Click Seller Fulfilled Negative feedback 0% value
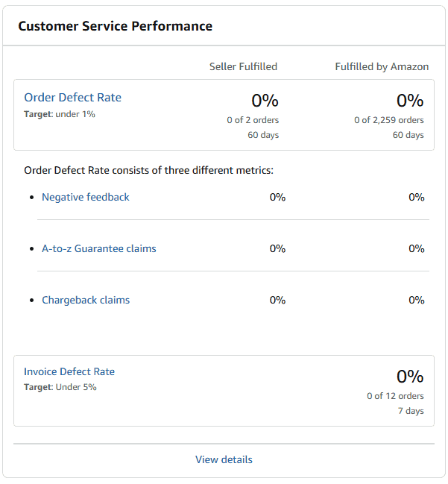Viewport: 448px width, 484px height. point(277,197)
